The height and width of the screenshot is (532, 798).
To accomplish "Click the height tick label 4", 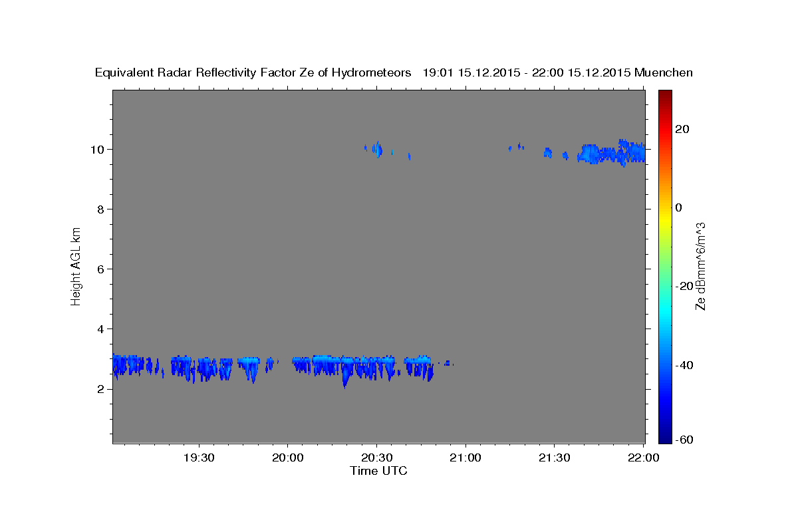I will click(99, 329).
